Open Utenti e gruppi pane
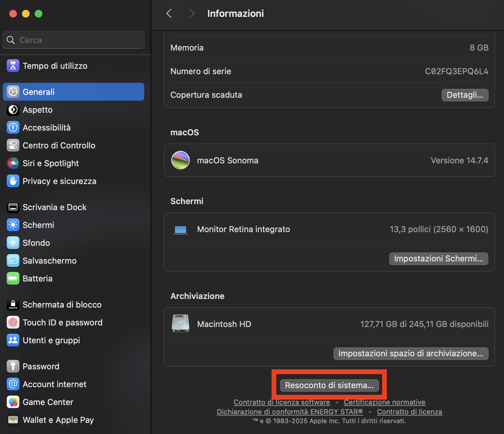Screen dimensions: 504x434 point(74,340)
